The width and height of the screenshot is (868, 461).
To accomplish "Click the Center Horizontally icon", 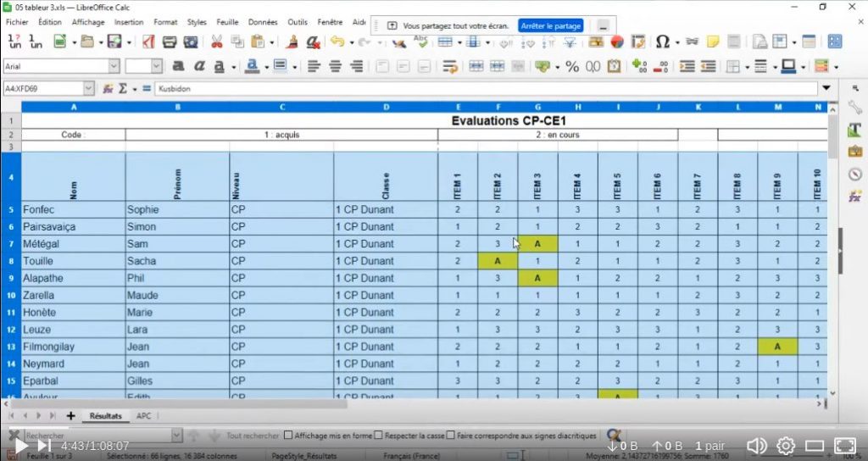I will [336, 66].
